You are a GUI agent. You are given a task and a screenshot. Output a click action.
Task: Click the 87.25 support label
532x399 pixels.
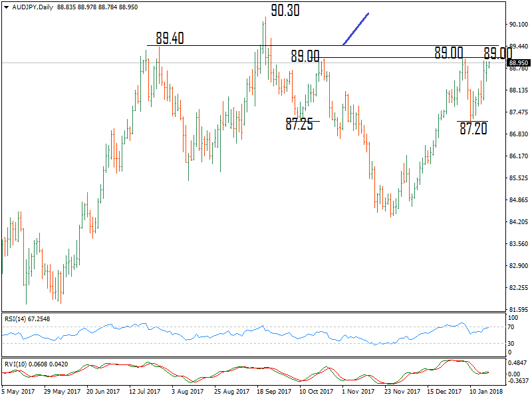tap(299, 124)
